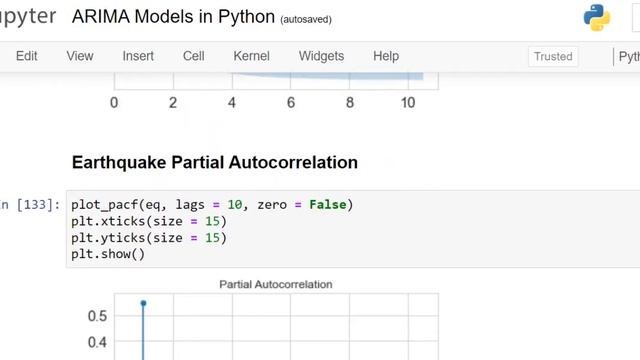Click the 0.5 y-axis tick label

[97, 316]
